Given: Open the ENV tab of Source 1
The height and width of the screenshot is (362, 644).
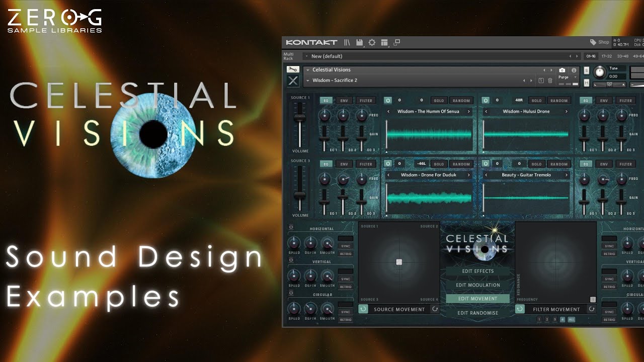Looking at the screenshot, I should [x=344, y=101].
